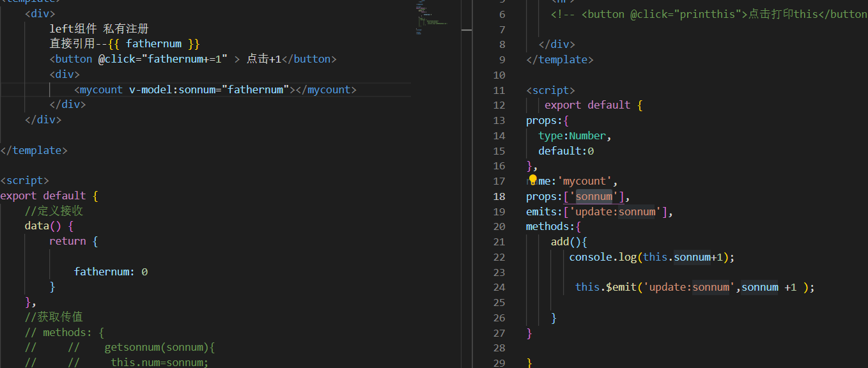Click line number 29 in the right gutter
This screenshot has height=368, width=868.
pos(499,363)
